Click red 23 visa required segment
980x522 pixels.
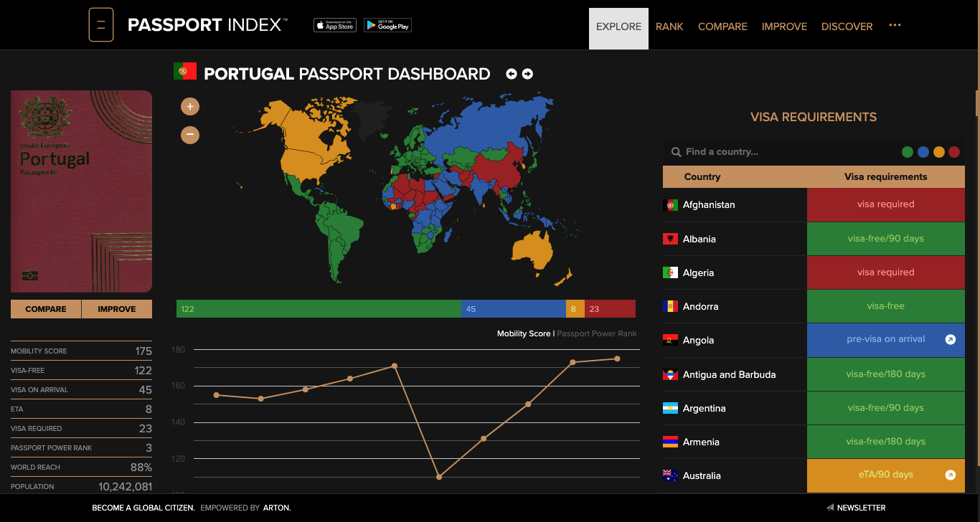tap(610, 309)
